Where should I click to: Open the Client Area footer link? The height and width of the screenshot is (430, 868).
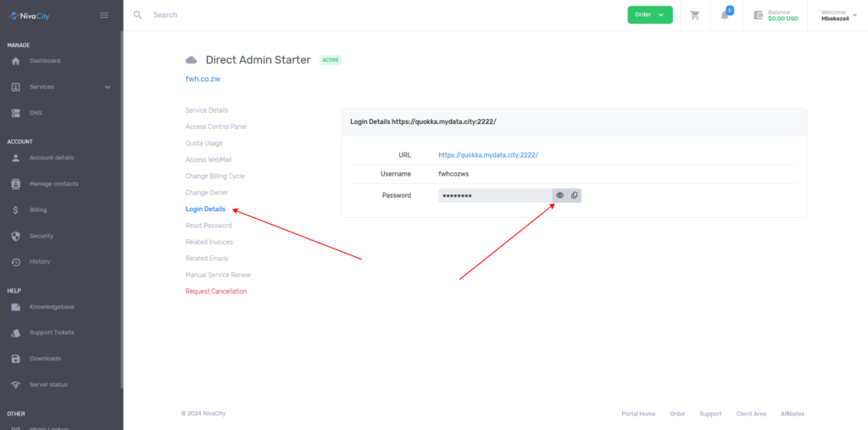pos(751,414)
